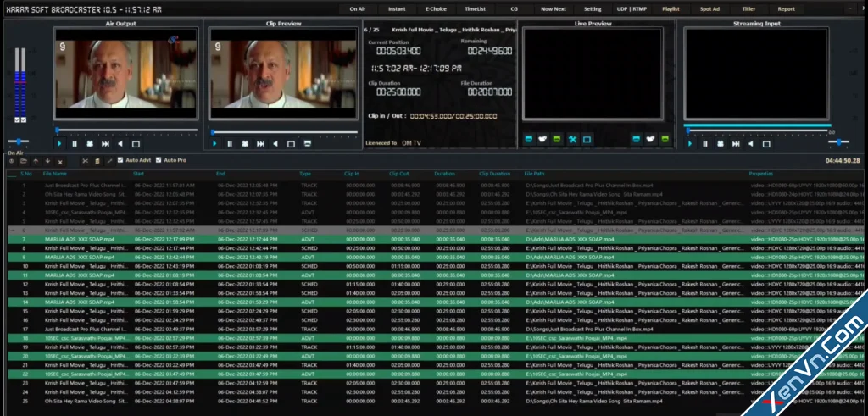Open the Spot Ad button
This screenshot has height=416, width=868.
pos(709,8)
